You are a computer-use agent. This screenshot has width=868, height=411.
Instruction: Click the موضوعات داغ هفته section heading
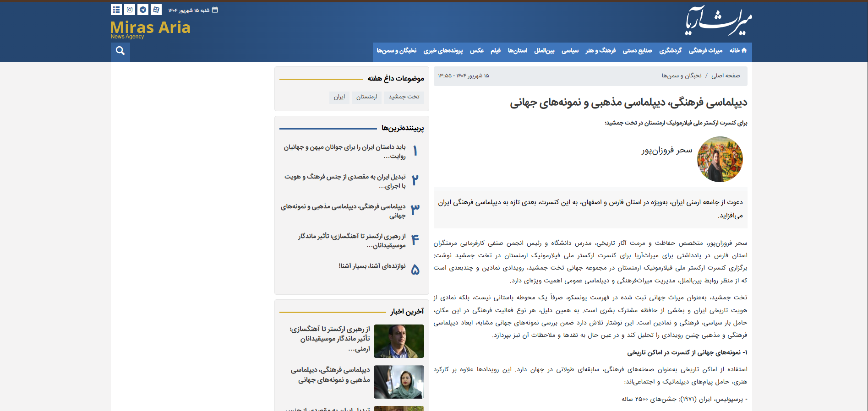click(396, 79)
